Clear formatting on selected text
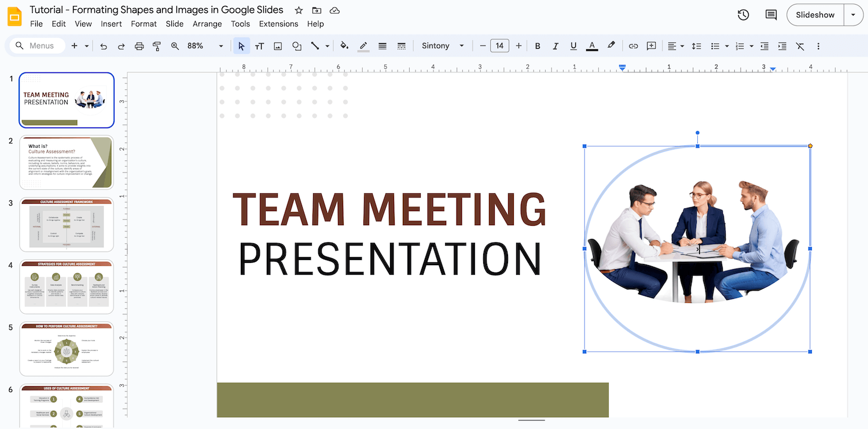 point(800,46)
